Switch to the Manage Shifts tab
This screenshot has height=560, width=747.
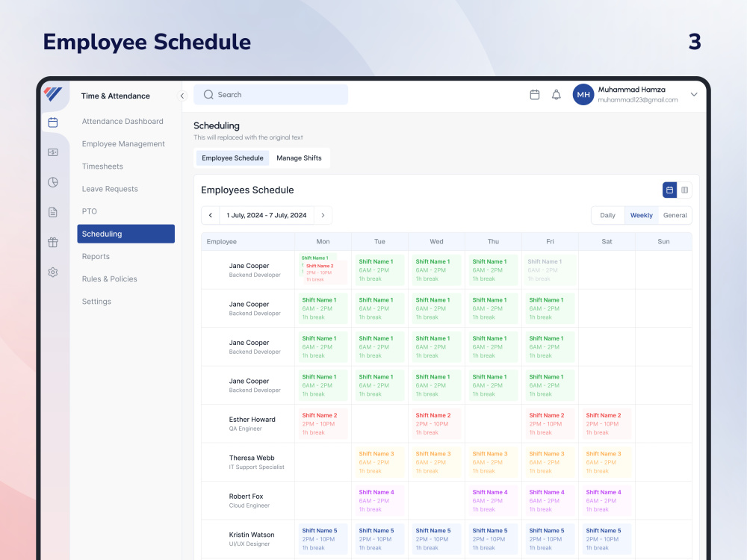click(x=300, y=158)
